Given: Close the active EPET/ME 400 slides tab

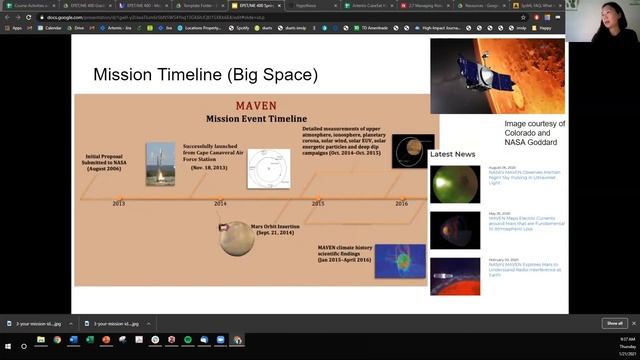Looking at the screenshot, I should coord(279,6).
